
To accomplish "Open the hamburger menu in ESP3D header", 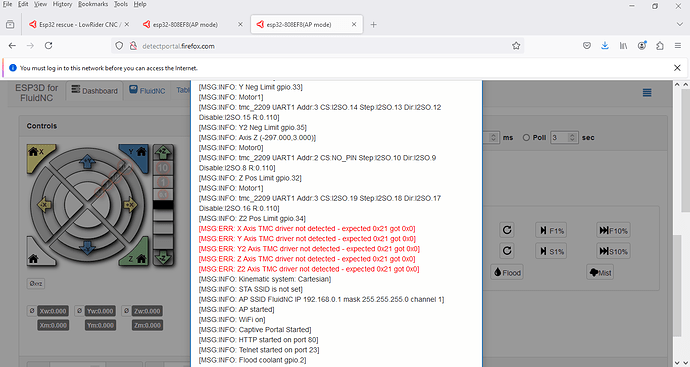I will tap(647, 92).
